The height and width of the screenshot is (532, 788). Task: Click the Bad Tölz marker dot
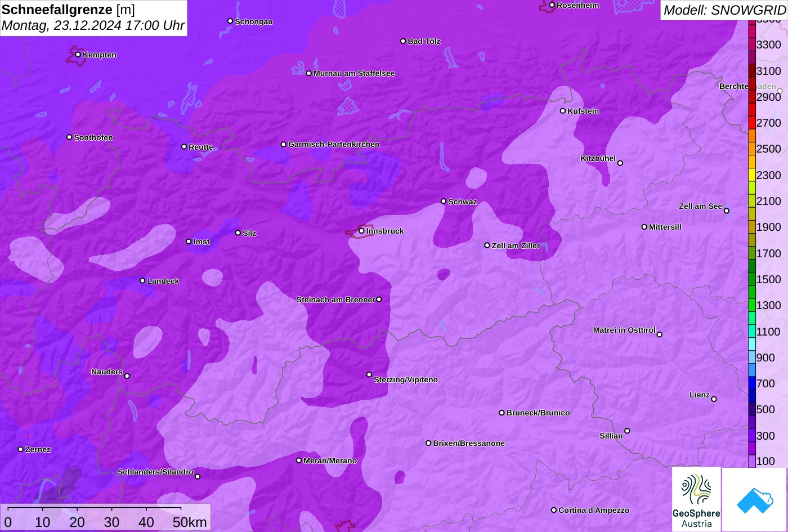tap(403, 41)
